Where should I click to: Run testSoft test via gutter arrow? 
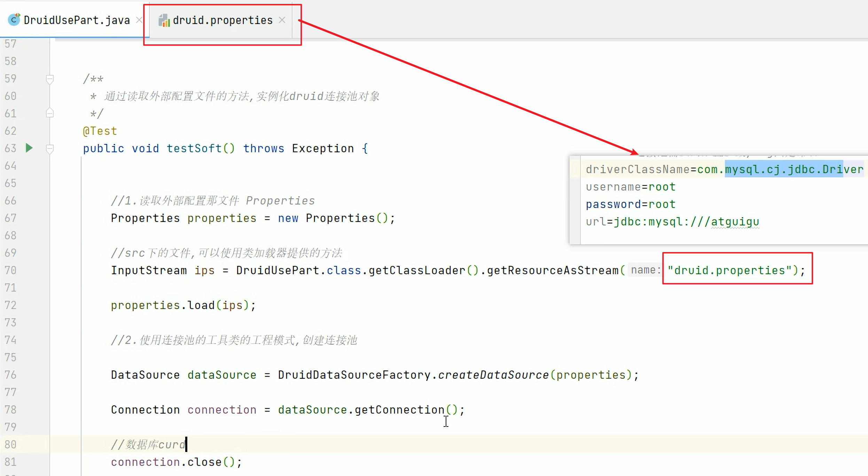click(x=29, y=148)
